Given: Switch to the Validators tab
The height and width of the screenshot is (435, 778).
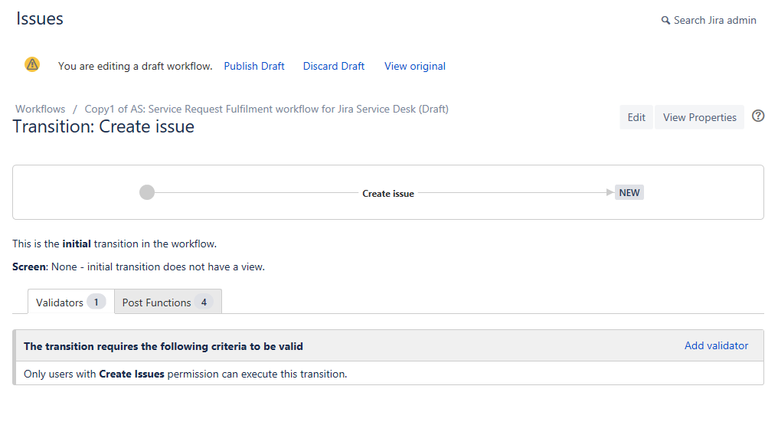Looking at the screenshot, I should pos(70,302).
